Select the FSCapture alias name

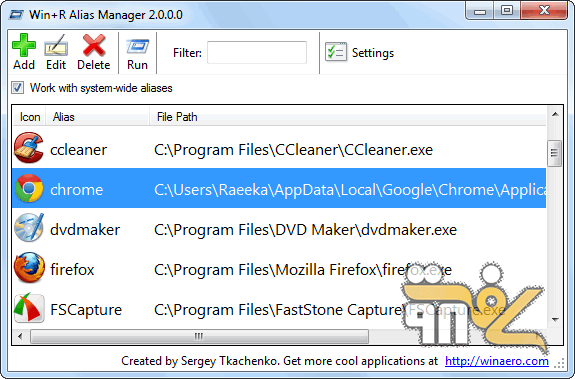click(x=86, y=310)
